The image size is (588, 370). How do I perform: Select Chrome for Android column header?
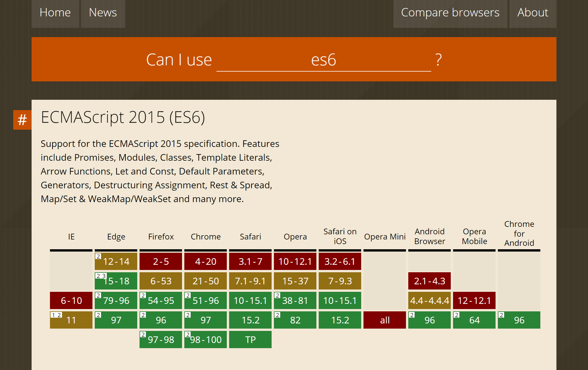pyautogui.click(x=519, y=233)
